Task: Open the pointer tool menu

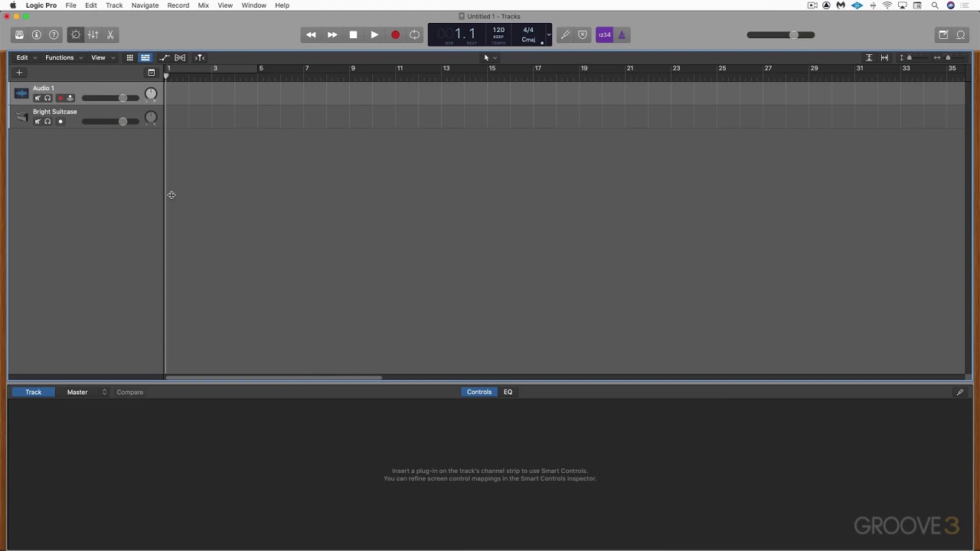Action: (486, 57)
